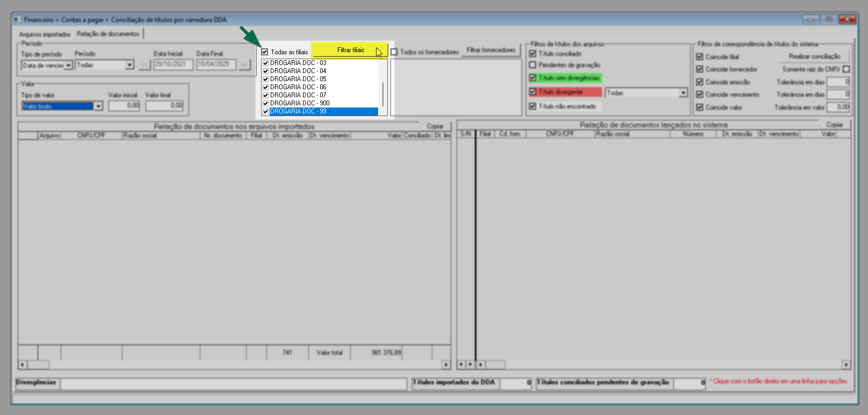The image size is (868, 415).
Task: Click right scroll arrow of imported table
Action: click(446, 364)
